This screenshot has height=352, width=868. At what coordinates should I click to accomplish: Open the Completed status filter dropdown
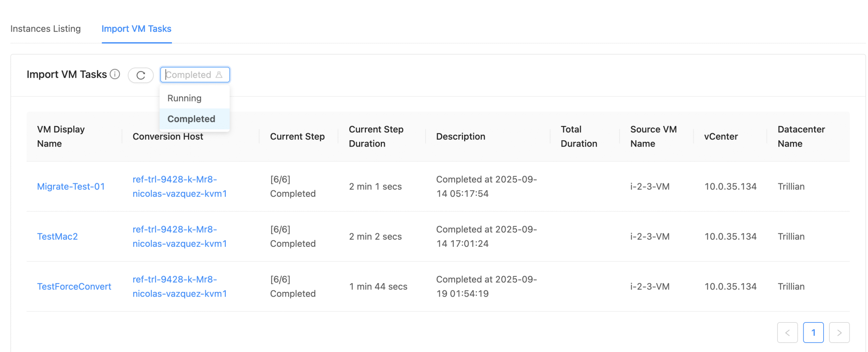pos(190,75)
